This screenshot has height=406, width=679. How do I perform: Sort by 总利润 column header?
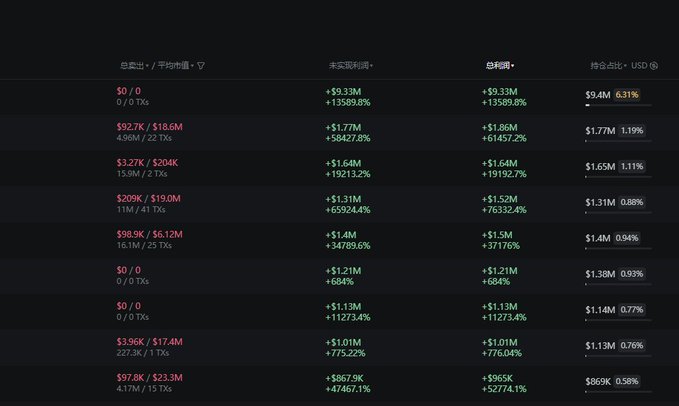[499, 66]
